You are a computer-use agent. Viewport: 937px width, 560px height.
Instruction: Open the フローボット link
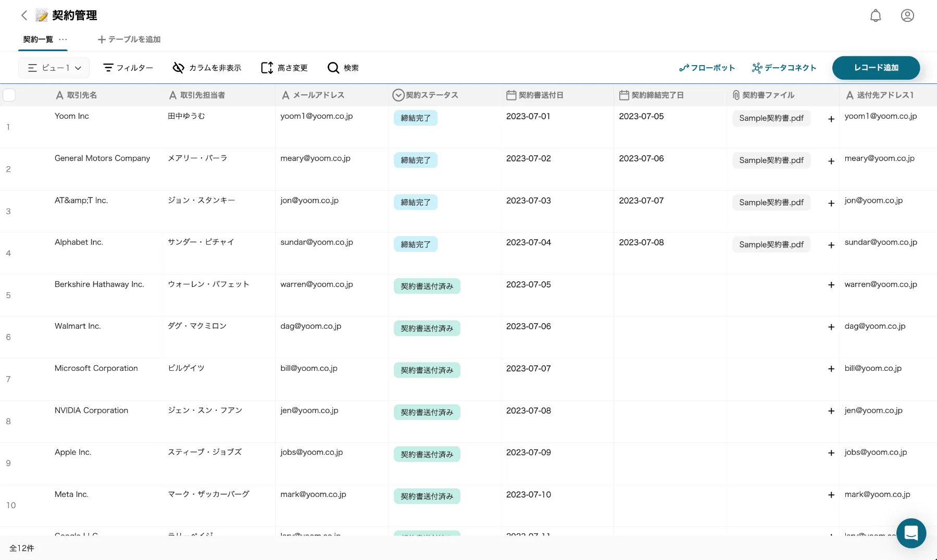[x=707, y=68]
